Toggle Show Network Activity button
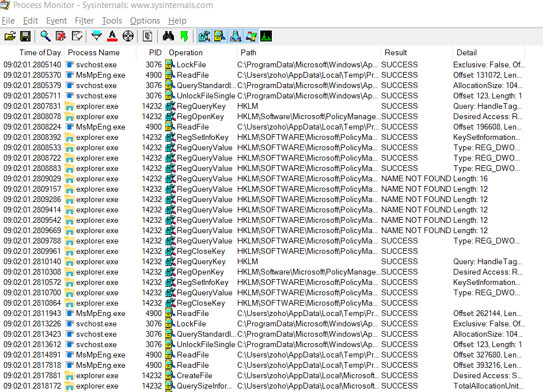 click(236, 36)
